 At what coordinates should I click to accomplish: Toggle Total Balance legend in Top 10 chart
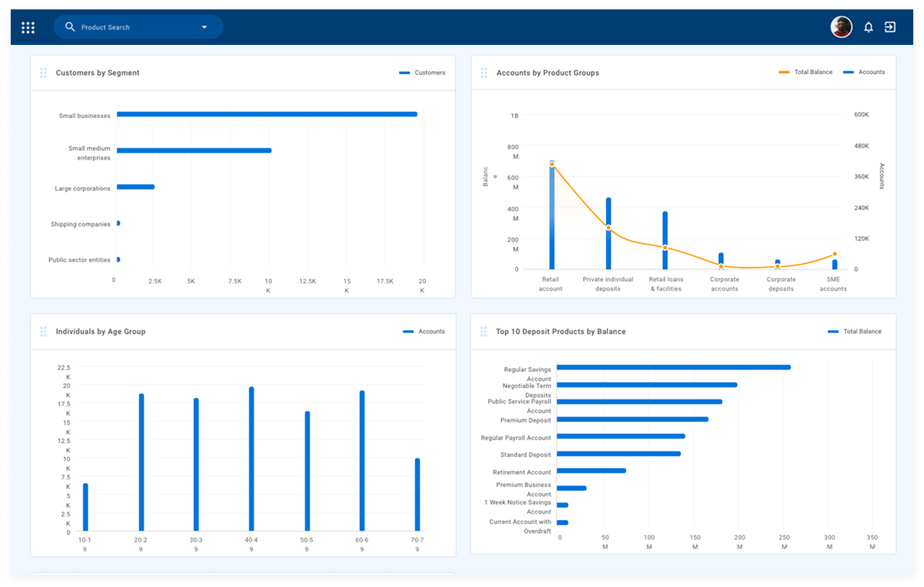(855, 331)
